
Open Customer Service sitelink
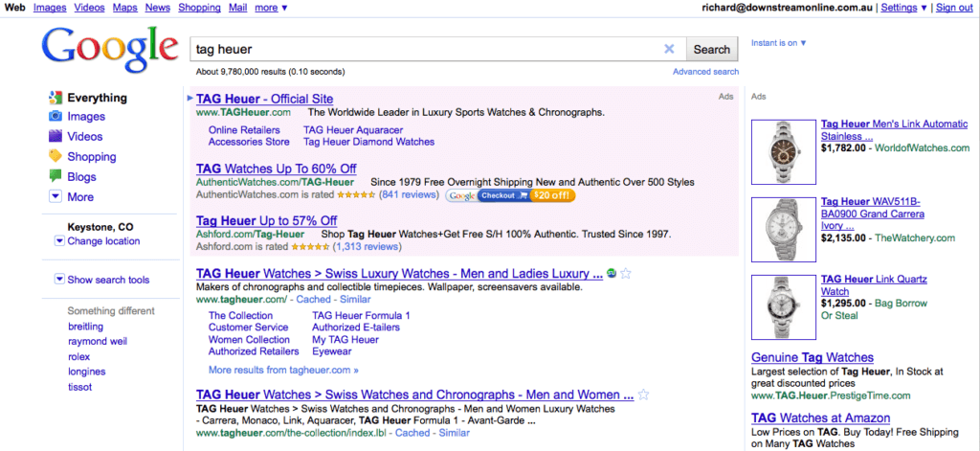click(248, 327)
